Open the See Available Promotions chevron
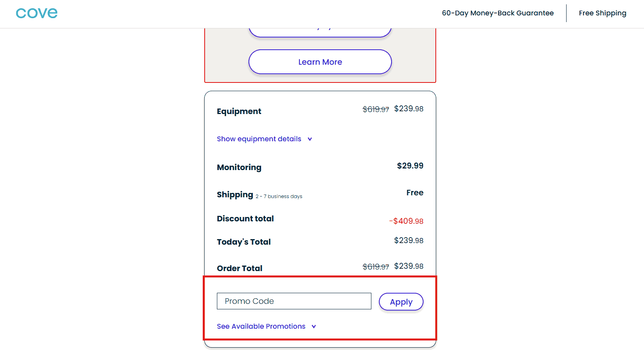This screenshot has width=644, height=350. (x=314, y=326)
